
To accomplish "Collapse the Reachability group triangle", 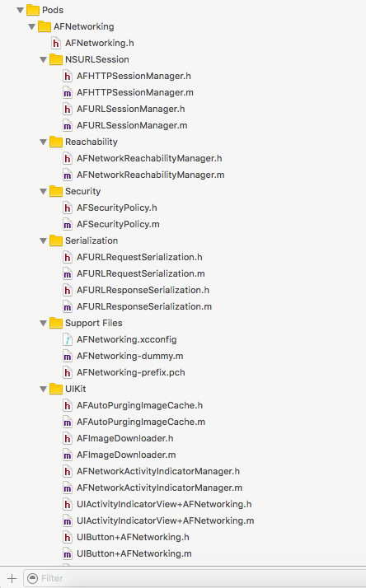I will tap(44, 142).
